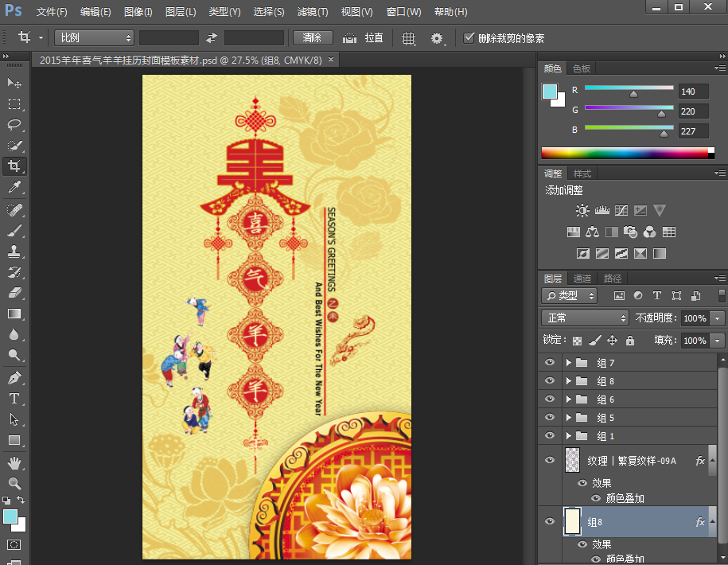Open the 文件(F) menu
The width and height of the screenshot is (728, 565).
52,12
